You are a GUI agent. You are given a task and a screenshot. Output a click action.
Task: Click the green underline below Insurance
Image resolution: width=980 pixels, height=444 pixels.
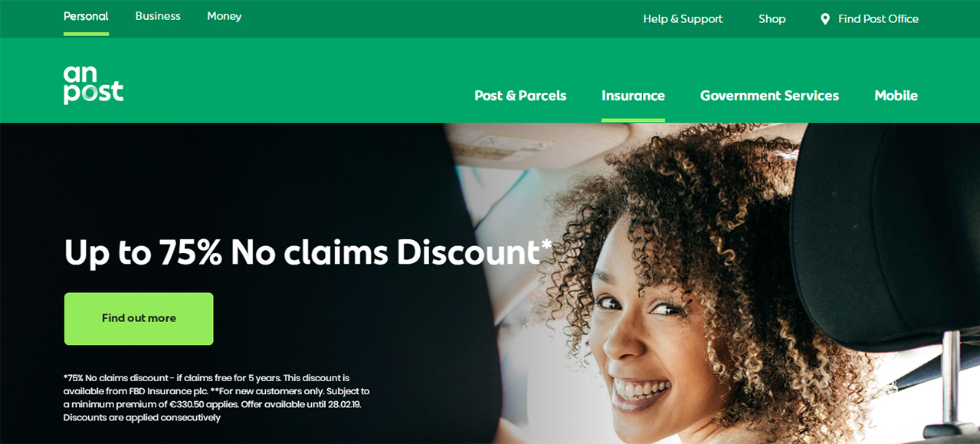click(633, 120)
